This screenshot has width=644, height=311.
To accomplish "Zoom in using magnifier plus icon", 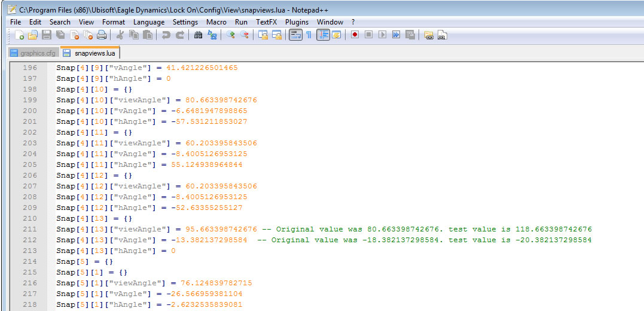I will point(230,35).
